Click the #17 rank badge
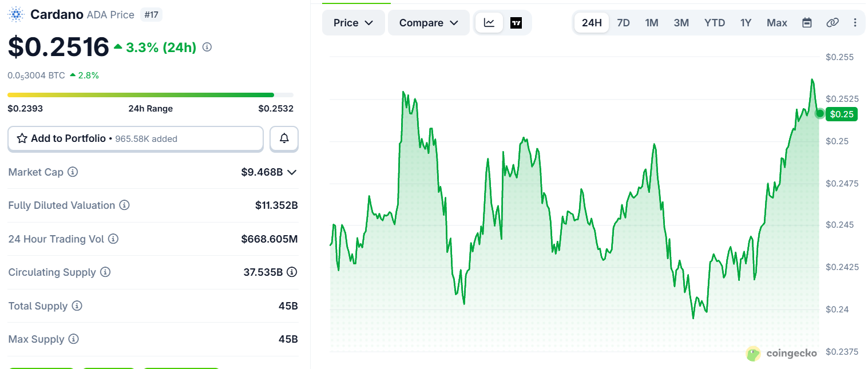Image resolution: width=868 pixels, height=369 pixels. coord(151,15)
